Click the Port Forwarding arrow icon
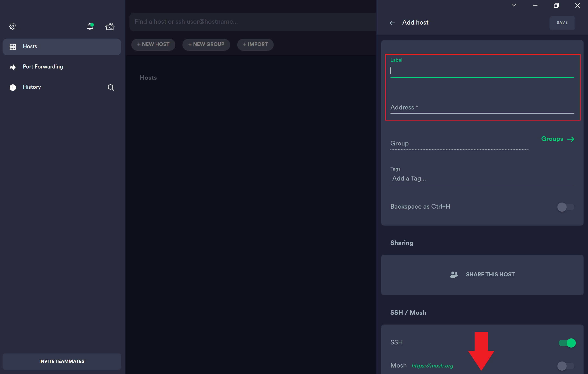The width and height of the screenshot is (588, 374). click(x=13, y=67)
